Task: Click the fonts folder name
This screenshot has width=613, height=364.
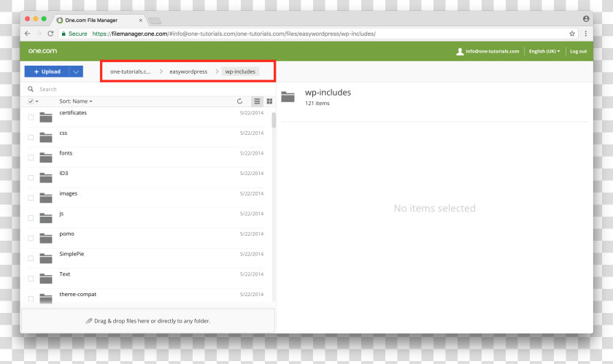Action: coord(66,153)
